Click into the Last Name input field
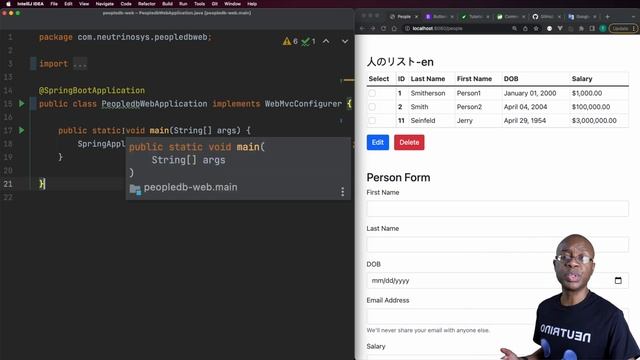The image size is (640, 360). click(497, 244)
